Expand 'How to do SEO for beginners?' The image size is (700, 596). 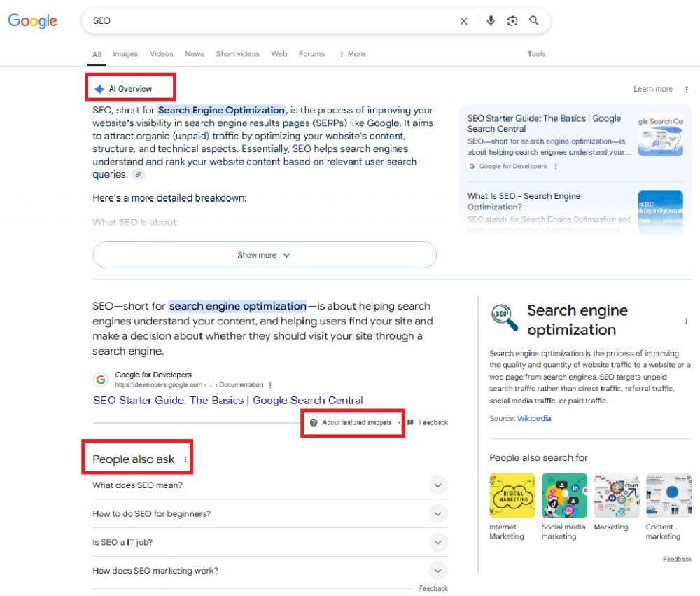coord(270,514)
